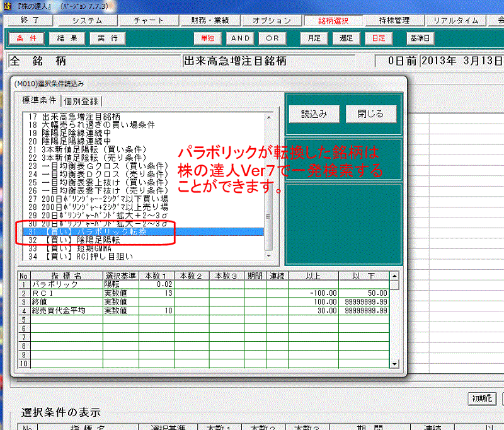Click the 0日前 field
This screenshot has width=504, height=430.
(397, 61)
